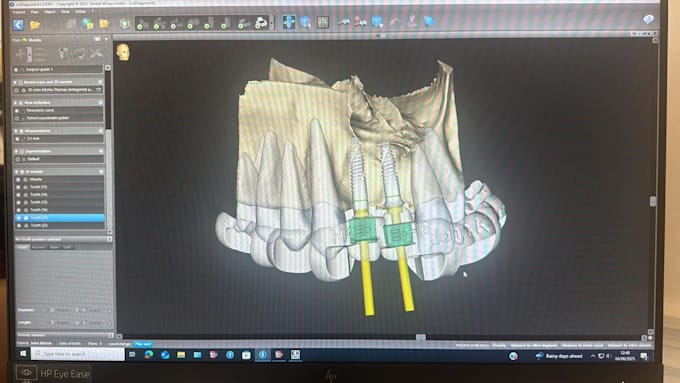Collapse the 3D models section
This screenshot has height=383, width=680.
(17, 172)
